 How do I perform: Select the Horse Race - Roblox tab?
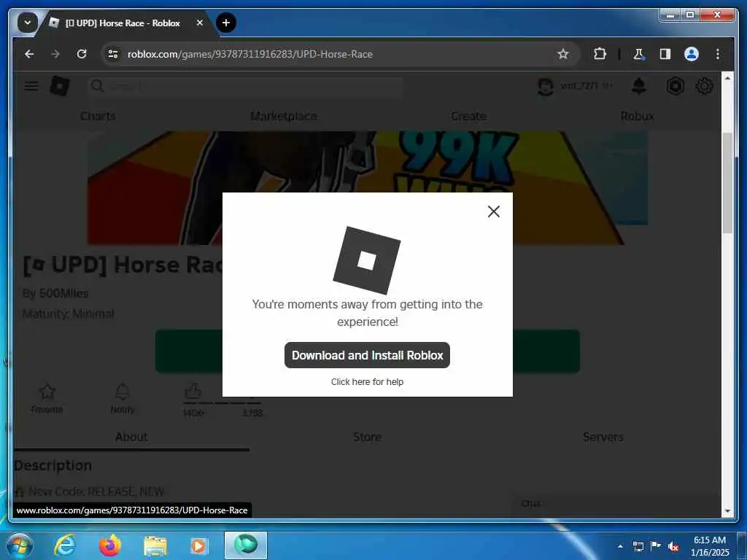(x=124, y=23)
